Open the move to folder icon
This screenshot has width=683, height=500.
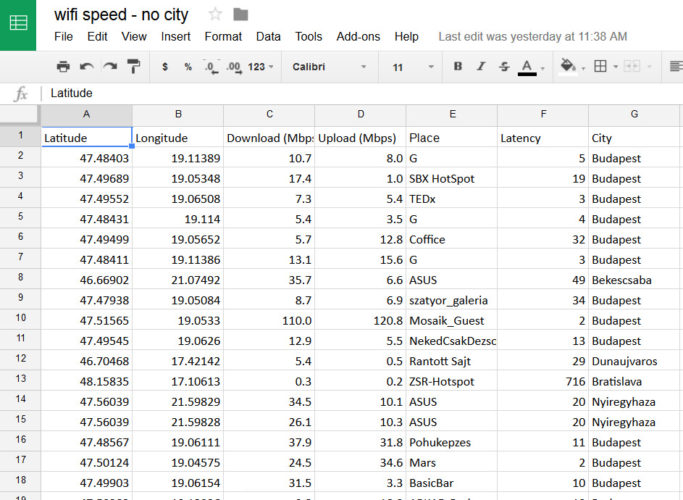[240, 14]
